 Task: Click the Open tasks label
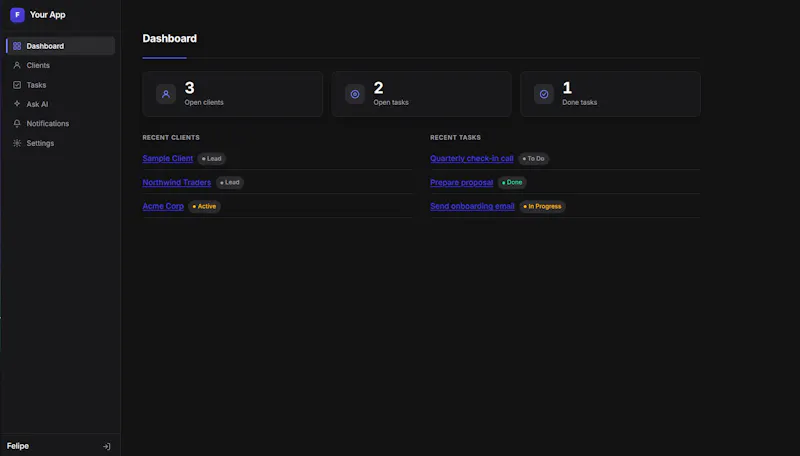point(391,102)
